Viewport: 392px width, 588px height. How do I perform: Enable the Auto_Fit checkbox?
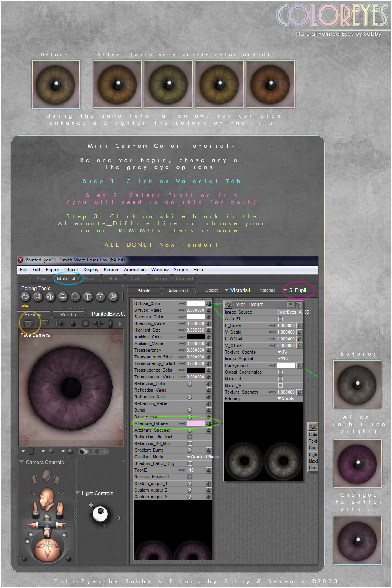pyautogui.click(x=280, y=319)
